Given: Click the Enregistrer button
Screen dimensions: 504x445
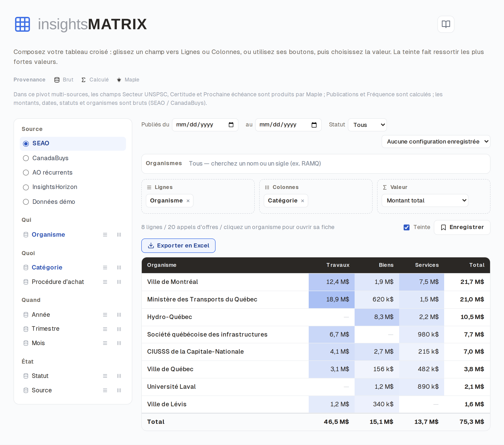Looking at the screenshot, I should (x=462, y=227).
